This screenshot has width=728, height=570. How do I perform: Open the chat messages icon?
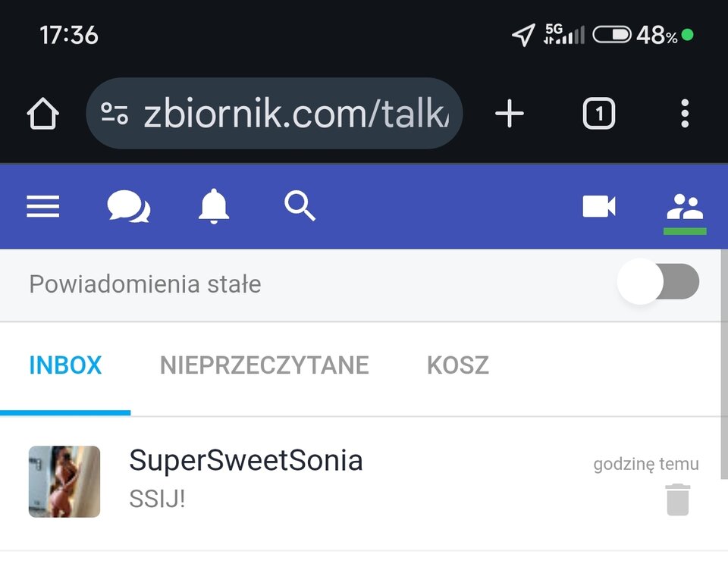129,207
